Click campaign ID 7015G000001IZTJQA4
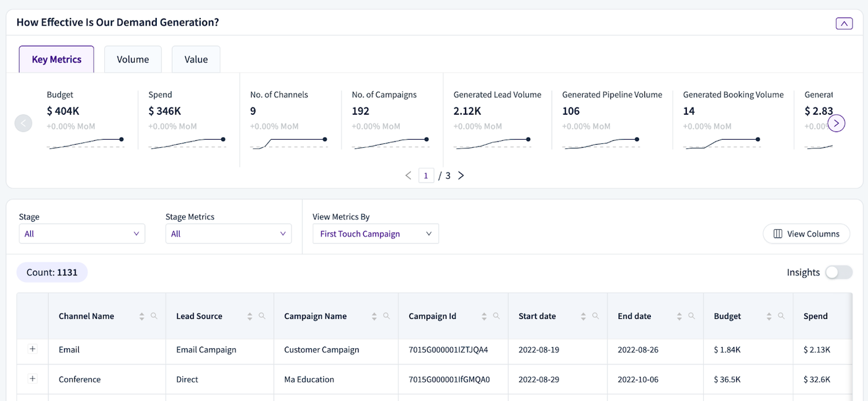The height and width of the screenshot is (401, 868). tap(448, 349)
